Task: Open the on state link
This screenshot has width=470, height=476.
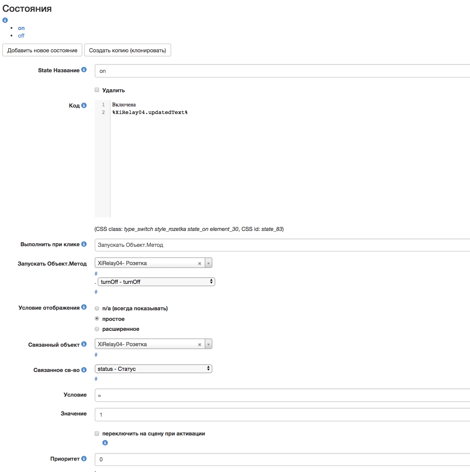Action: coord(21,28)
